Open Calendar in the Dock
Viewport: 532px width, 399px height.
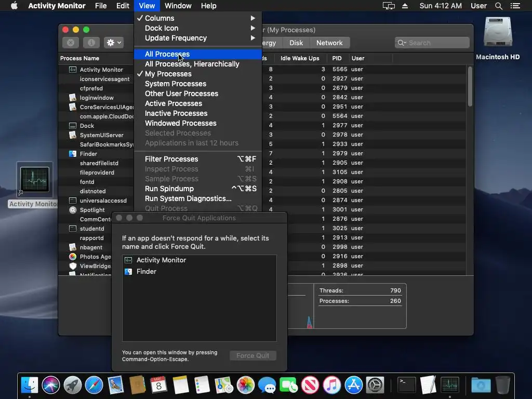click(x=159, y=385)
